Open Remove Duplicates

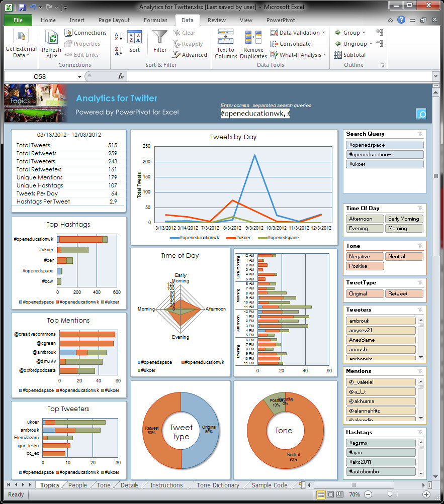point(253,43)
